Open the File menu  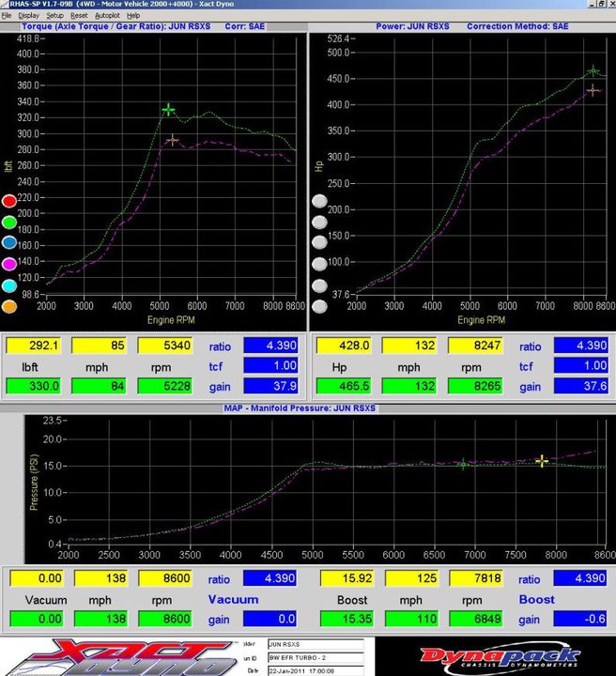click(x=7, y=16)
